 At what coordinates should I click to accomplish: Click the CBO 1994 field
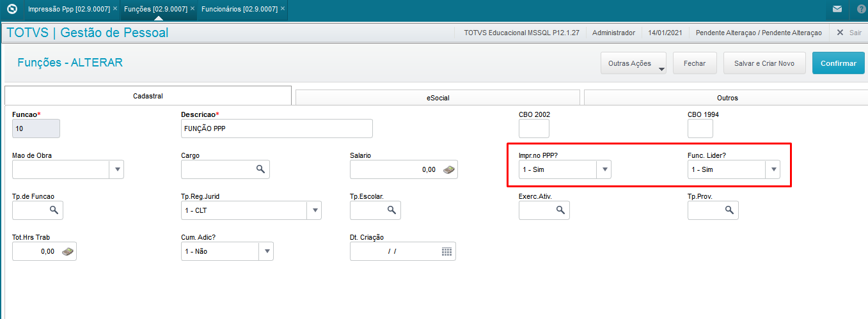[x=700, y=128]
